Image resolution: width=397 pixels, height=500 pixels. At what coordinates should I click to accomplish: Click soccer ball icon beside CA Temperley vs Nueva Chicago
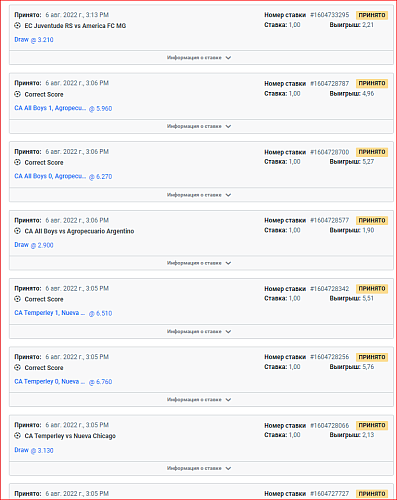18,435
